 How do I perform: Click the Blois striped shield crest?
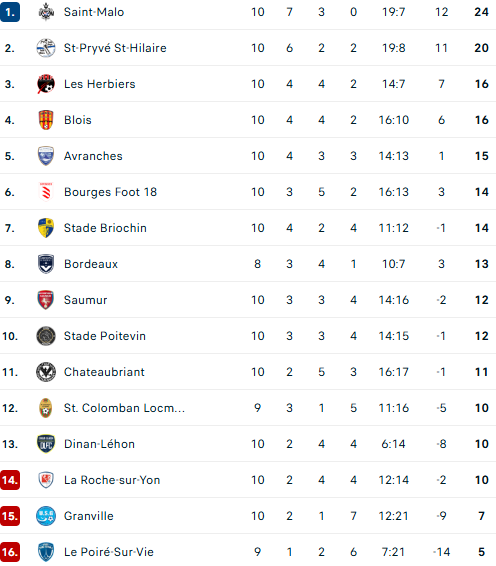pos(46,120)
